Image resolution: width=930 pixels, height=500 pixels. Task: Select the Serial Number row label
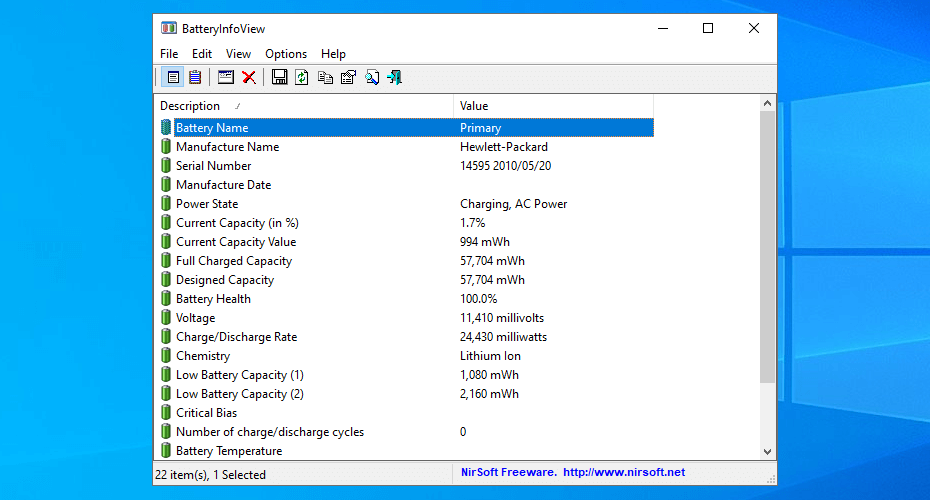pos(214,165)
